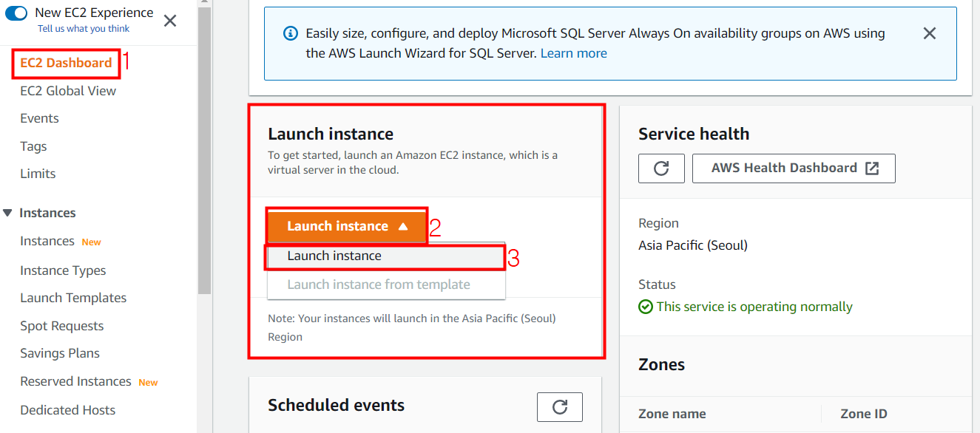Click the info icon in banner
This screenshot has height=433, width=980.
click(291, 33)
